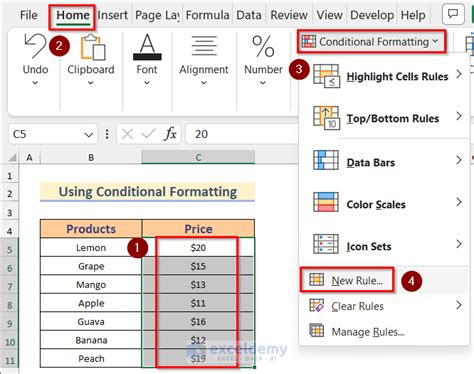
Task: Expand Clear Rules submenu arrow
Action: click(x=459, y=305)
